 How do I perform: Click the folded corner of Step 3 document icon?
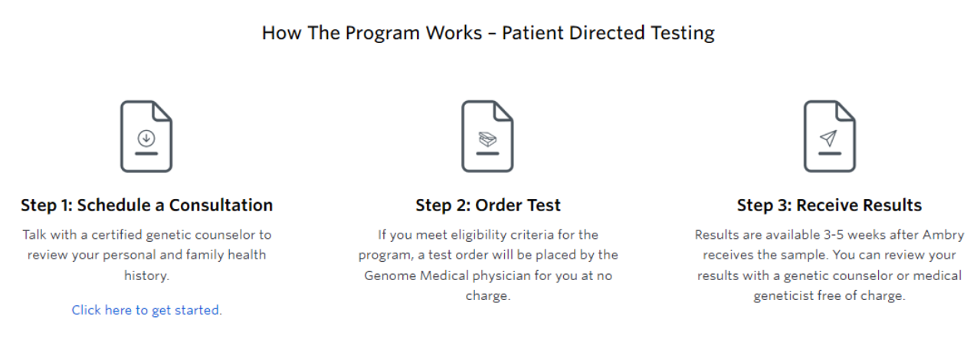844,112
